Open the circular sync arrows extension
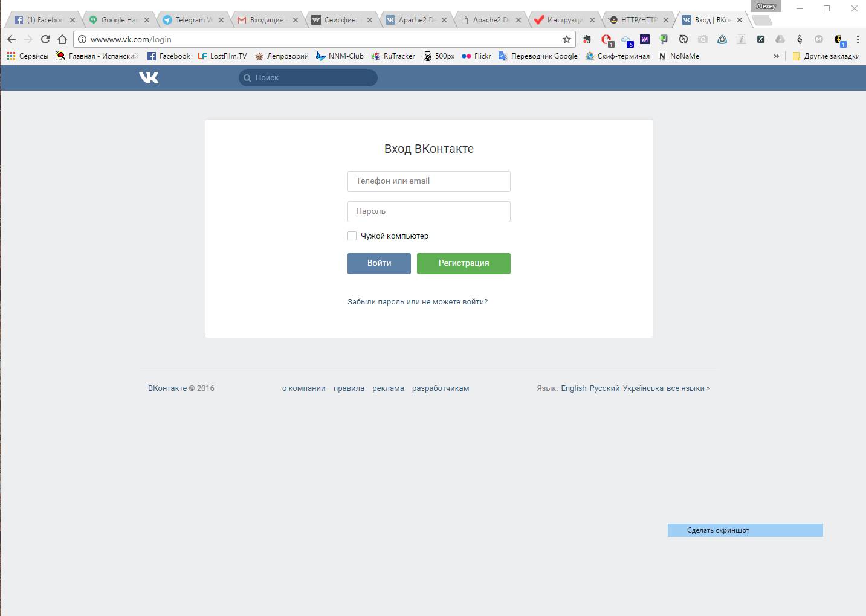The height and width of the screenshot is (616, 866). (683, 39)
